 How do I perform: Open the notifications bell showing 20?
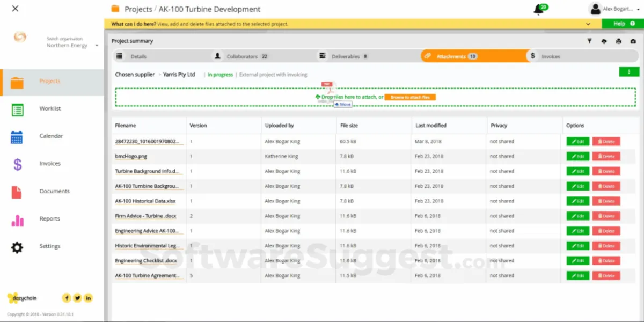click(539, 9)
